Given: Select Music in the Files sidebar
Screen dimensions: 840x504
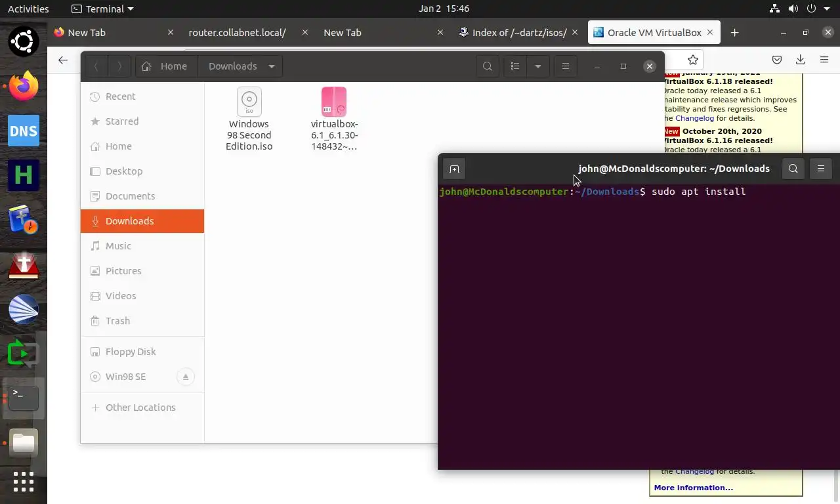Looking at the screenshot, I should pyautogui.click(x=142, y=246).
